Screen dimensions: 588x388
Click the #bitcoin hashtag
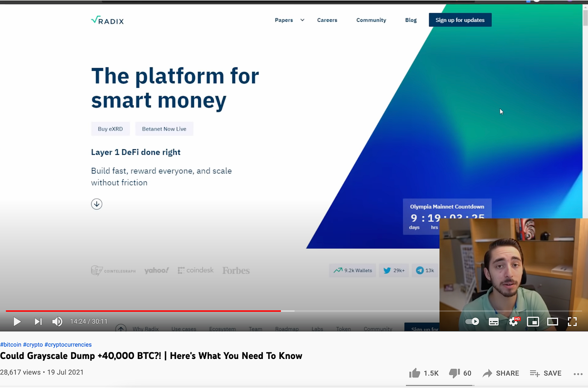pyautogui.click(x=11, y=344)
